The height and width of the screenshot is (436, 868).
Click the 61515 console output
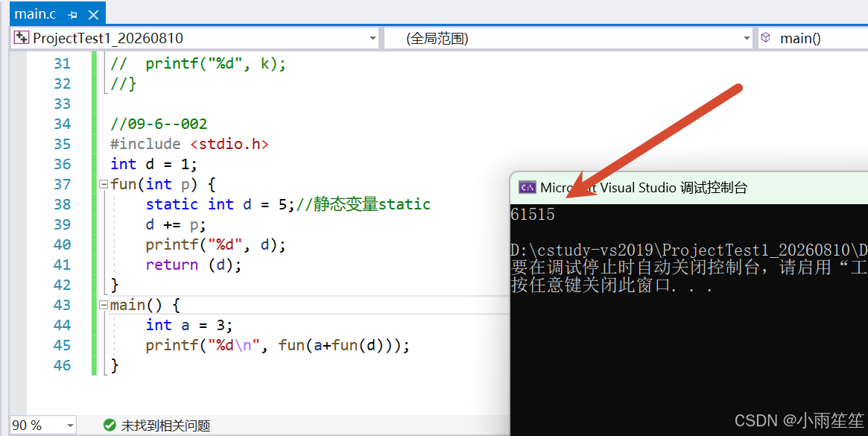click(x=533, y=215)
